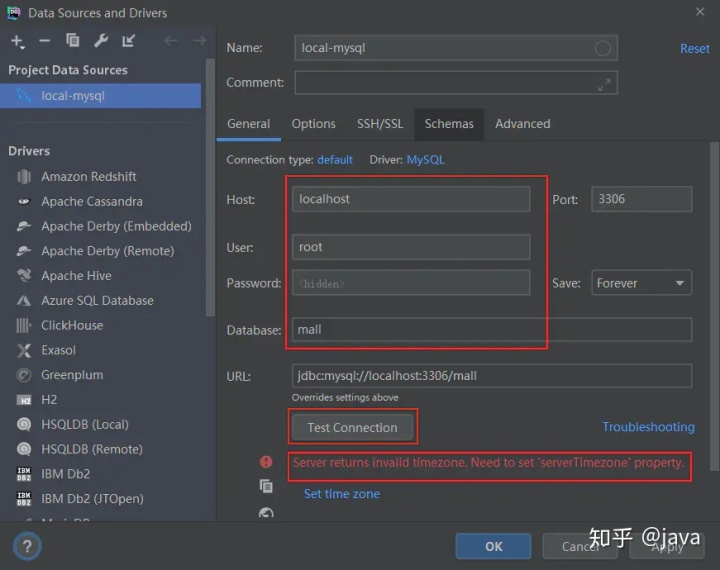Copy error message to clipboard
Viewport: 720px width, 570px height.
pyautogui.click(x=266, y=485)
